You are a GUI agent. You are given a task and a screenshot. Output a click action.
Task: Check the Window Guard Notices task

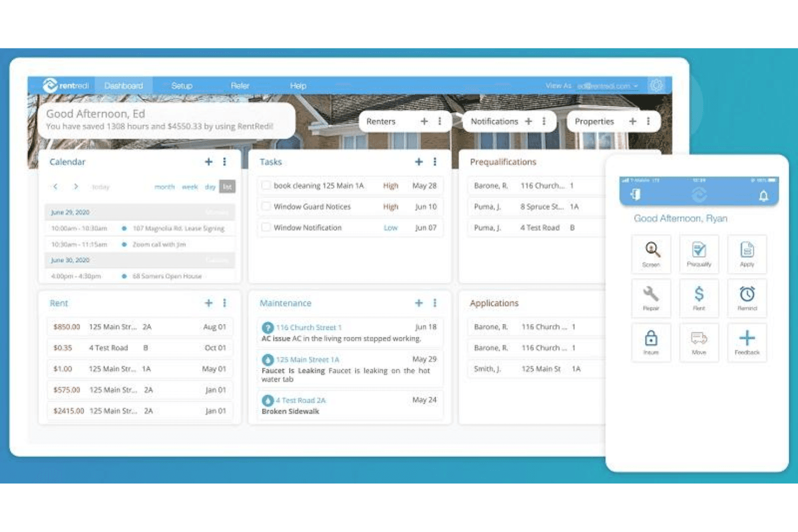tap(266, 206)
